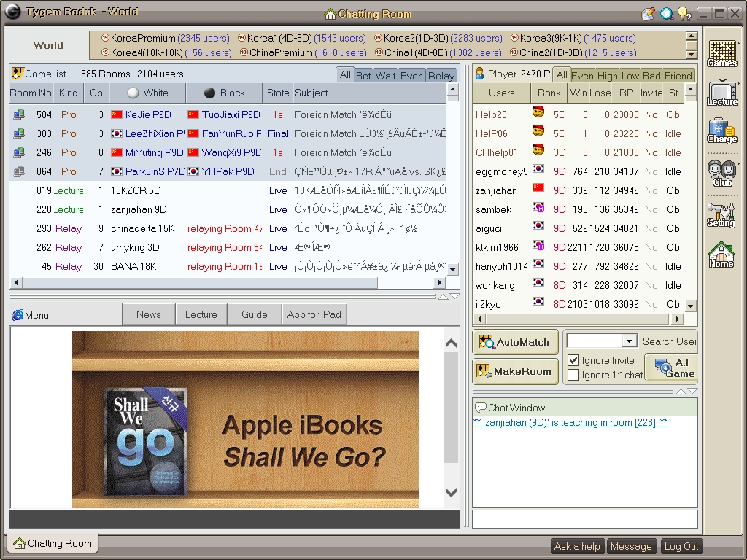Enable the Ignore 1:1chat checkbox
The width and height of the screenshot is (747, 560).
(x=573, y=375)
